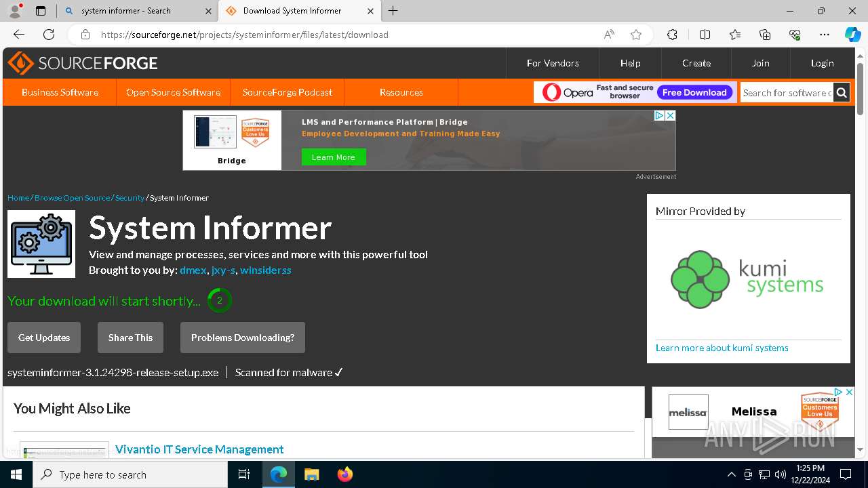Click the Security breadcrumb link

pyautogui.click(x=130, y=198)
